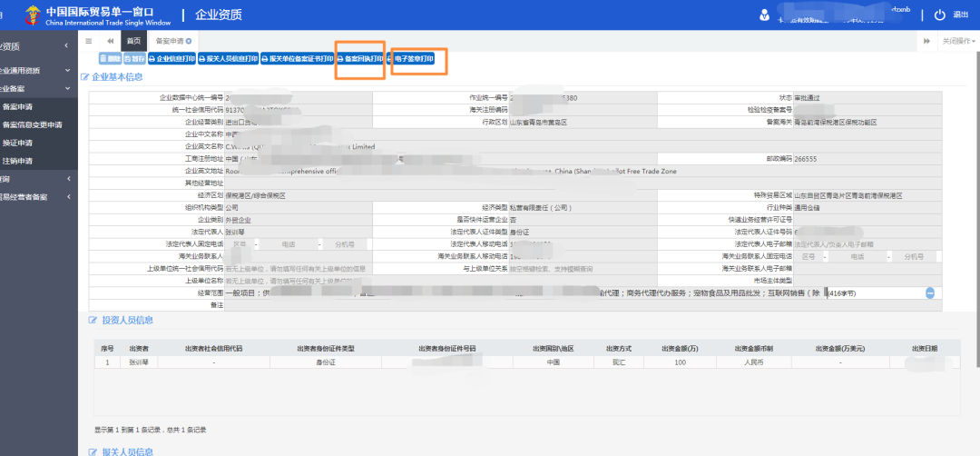
Task: Click 电子签章打印 print button
Action: (412, 59)
